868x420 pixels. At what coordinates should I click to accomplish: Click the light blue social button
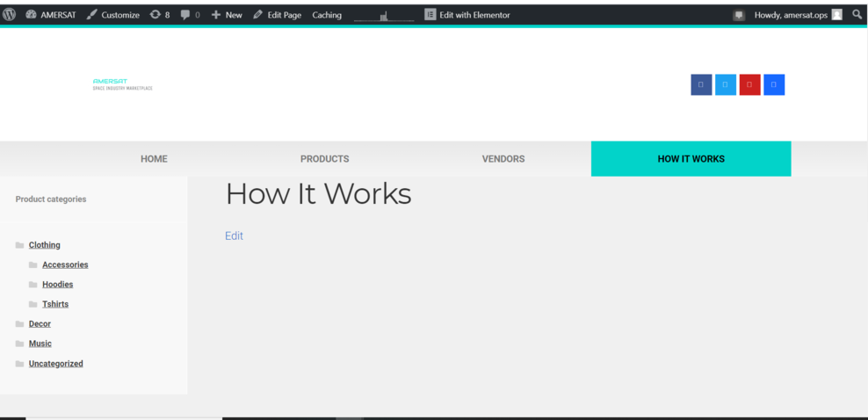[x=725, y=84]
